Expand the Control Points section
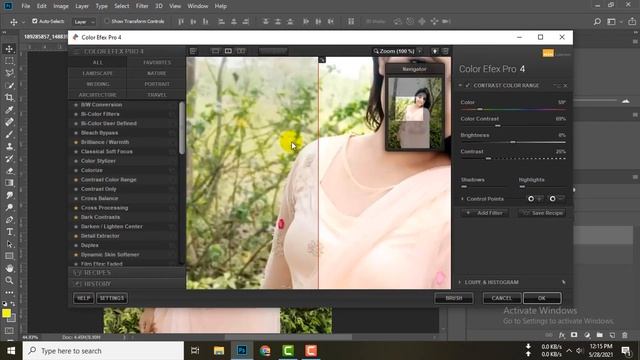Screen dimensions: 640x360 click(462, 199)
